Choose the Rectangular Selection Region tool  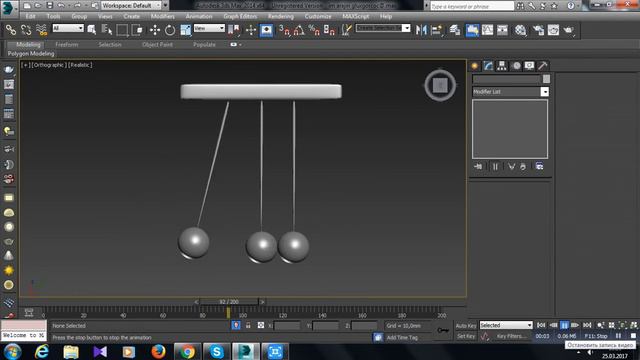point(122,30)
